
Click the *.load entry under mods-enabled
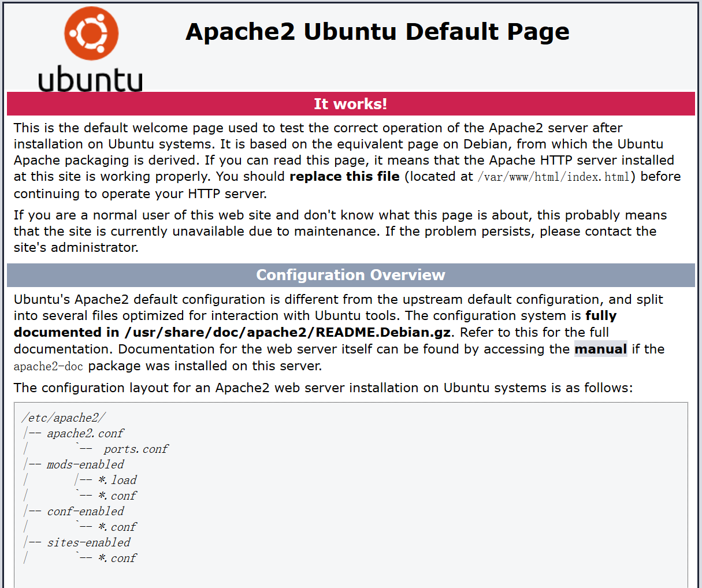(117, 480)
